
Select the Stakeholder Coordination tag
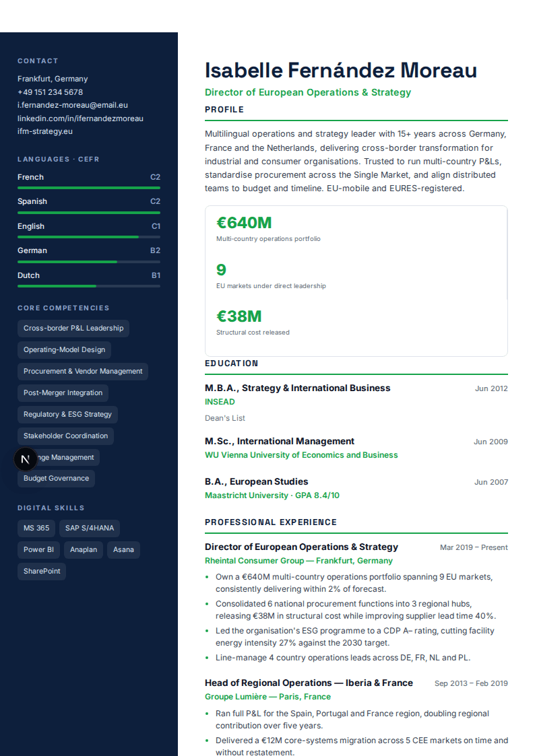(x=65, y=436)
